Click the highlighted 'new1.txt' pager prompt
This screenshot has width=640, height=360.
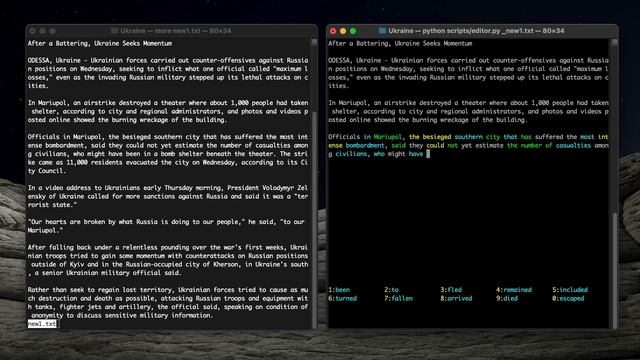point(42,324)
